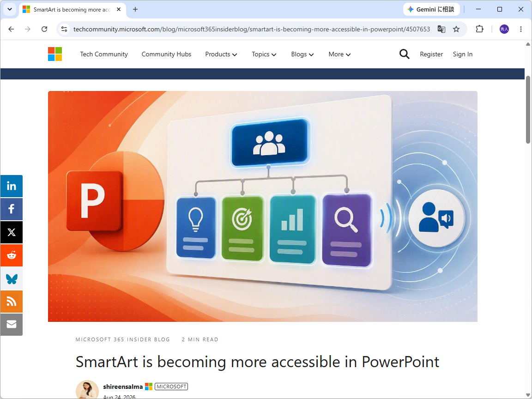The width and height of the screenshot is (532, 399).
Task: Click the address bar URL
Action: pyautogui.click(x=251, y=29)
